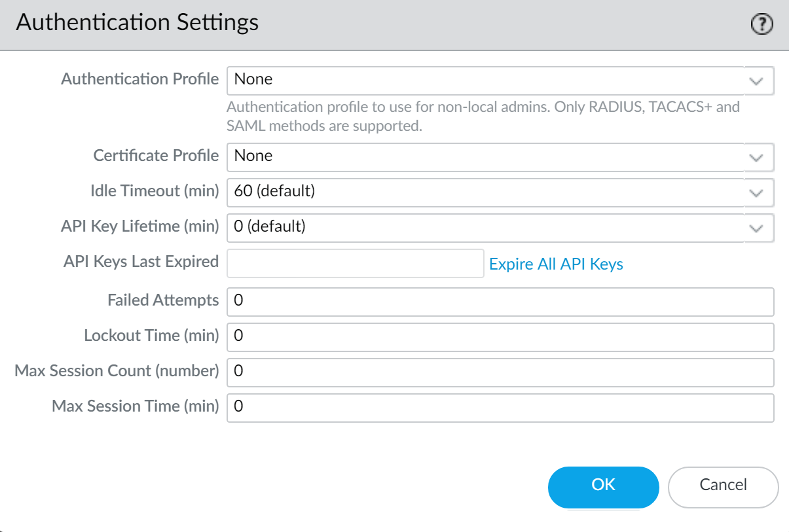Click the Authentication Profile label text
Image resolution: width=789 pixels, height=532 pixels.
[139, 79]
